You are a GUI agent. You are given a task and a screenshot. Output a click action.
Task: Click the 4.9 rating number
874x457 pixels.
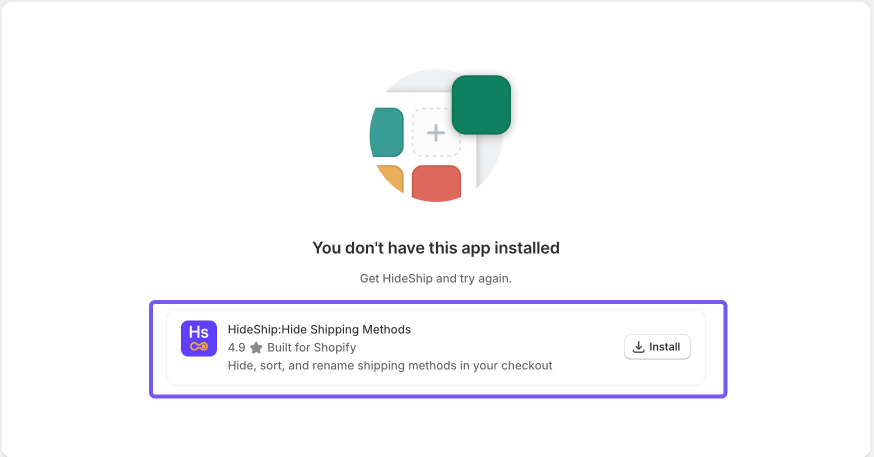pyautogui.click(x=236, y=348)
